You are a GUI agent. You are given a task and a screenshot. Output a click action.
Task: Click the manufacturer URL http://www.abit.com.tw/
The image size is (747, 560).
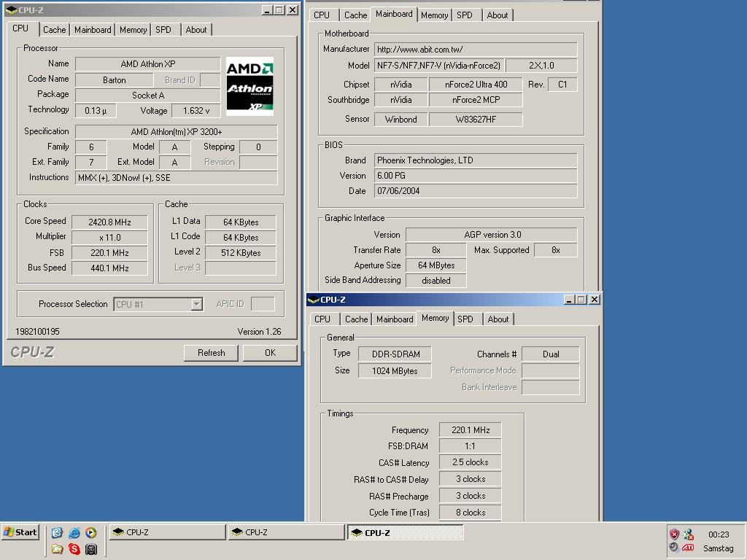coord(476,50)
